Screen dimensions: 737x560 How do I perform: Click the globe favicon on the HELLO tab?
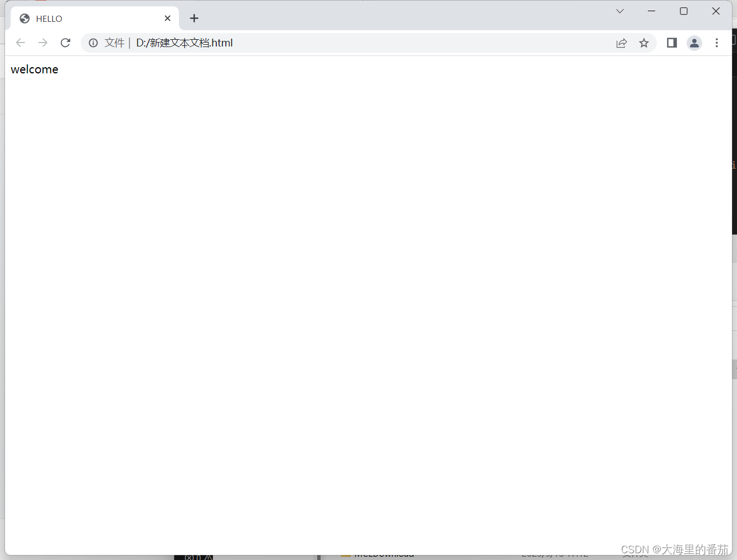(x=24, y=18)
